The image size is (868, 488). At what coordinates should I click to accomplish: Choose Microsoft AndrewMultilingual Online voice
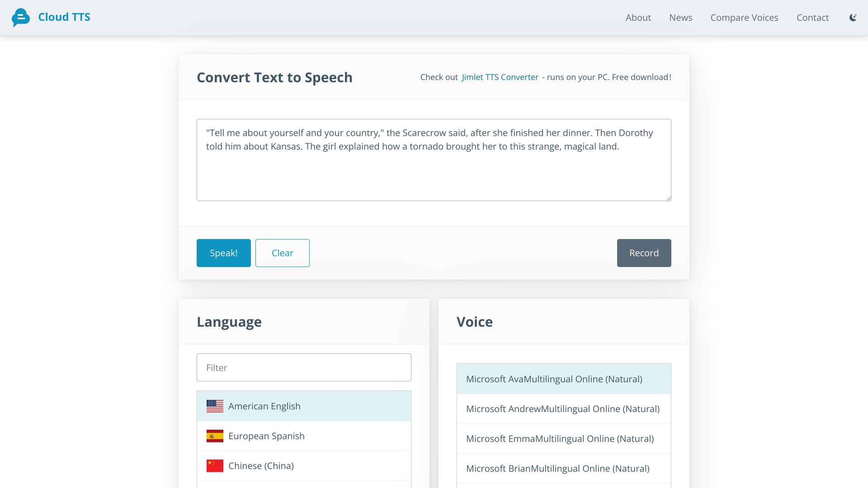[x=564, y=409]
